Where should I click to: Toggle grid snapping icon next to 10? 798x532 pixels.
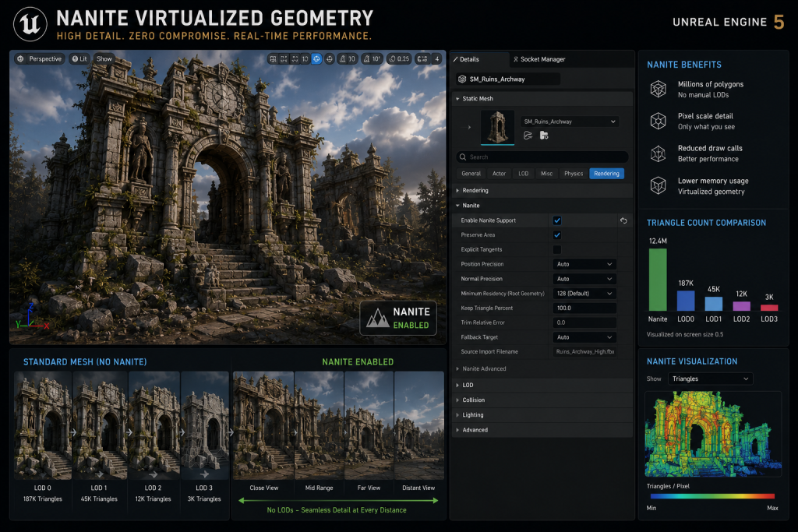pos(343,59)
